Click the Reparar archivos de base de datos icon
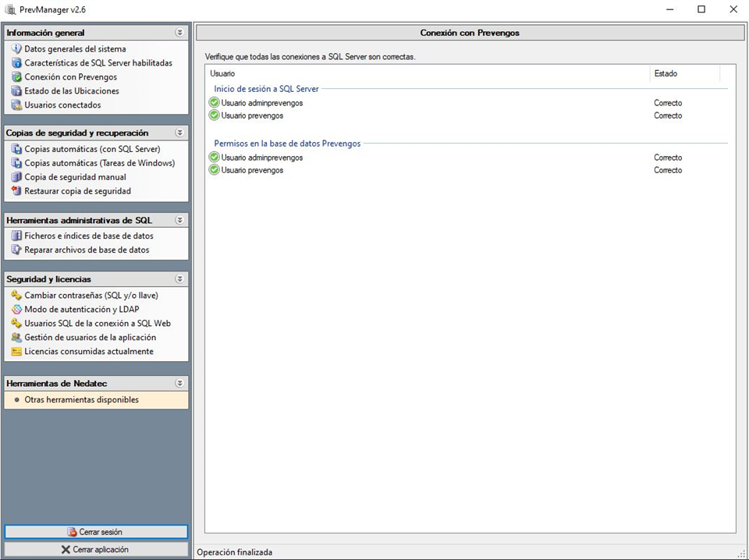 click(16, 250)
